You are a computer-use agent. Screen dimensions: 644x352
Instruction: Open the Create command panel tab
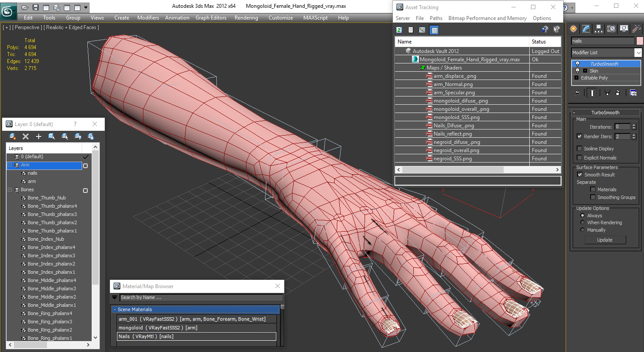pos(574,29)
